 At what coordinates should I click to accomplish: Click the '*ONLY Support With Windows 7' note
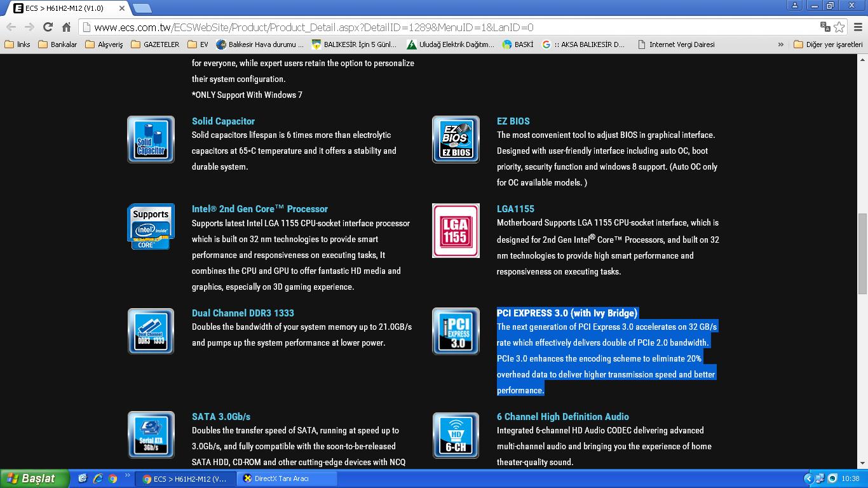click(x=247, y=95)
